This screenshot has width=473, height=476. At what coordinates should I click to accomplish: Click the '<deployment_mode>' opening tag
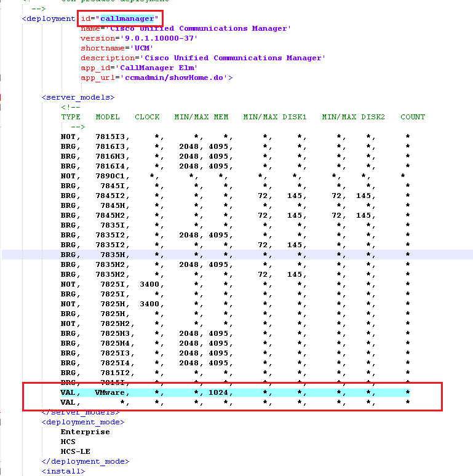[x=83, y=422]
